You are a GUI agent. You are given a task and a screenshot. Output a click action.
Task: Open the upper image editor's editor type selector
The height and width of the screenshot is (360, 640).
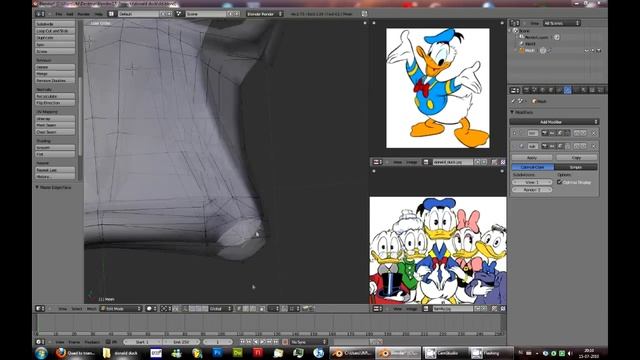[378, 162]
